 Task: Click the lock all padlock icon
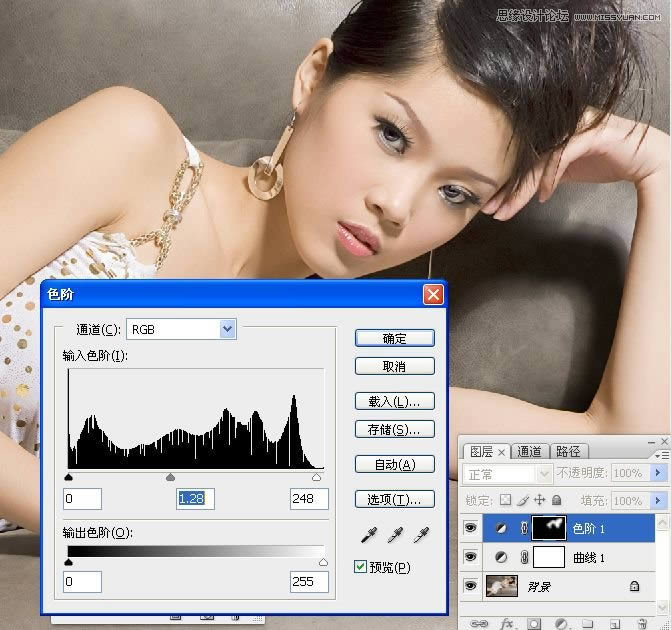556,500
